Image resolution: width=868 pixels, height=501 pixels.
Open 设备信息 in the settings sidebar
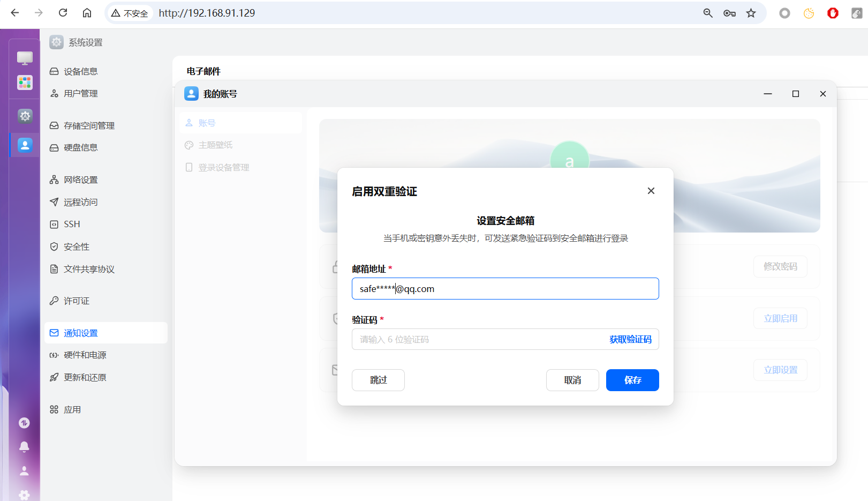[x=82, y=71]
